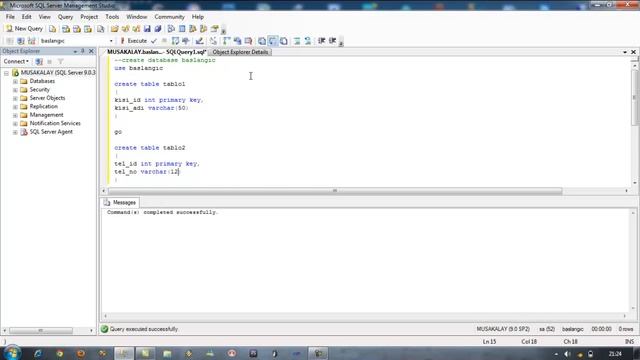Collapse the MUSAKALAY server node
Viewport: 640px width, 360px height.
point(7,73)
